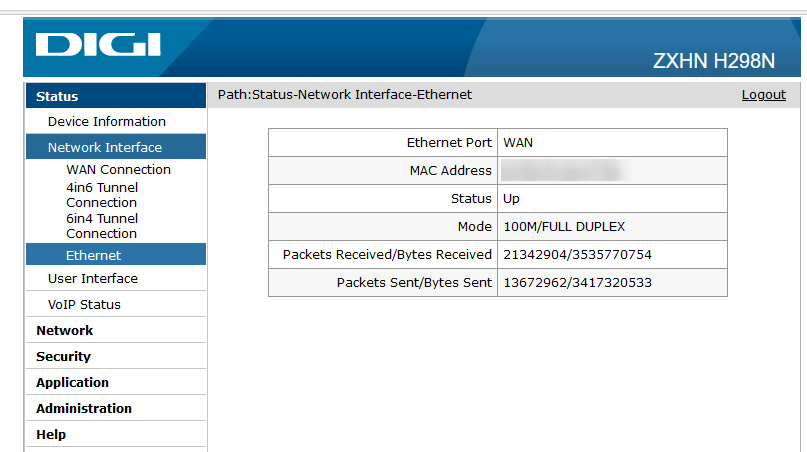807x452 pixels.
Task: Open the 6in4 Tunnel Connection page
Action: (x=102, y=225)
